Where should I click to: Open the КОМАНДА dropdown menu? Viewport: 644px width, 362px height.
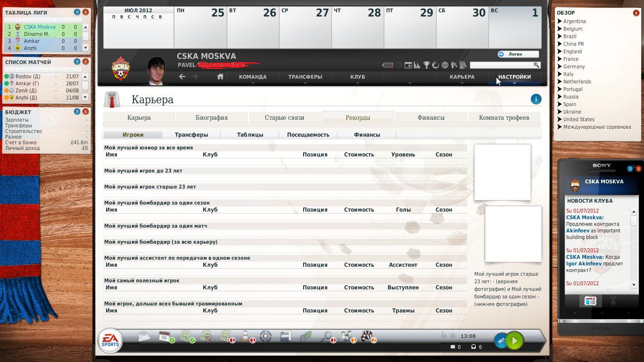point(253,77)
